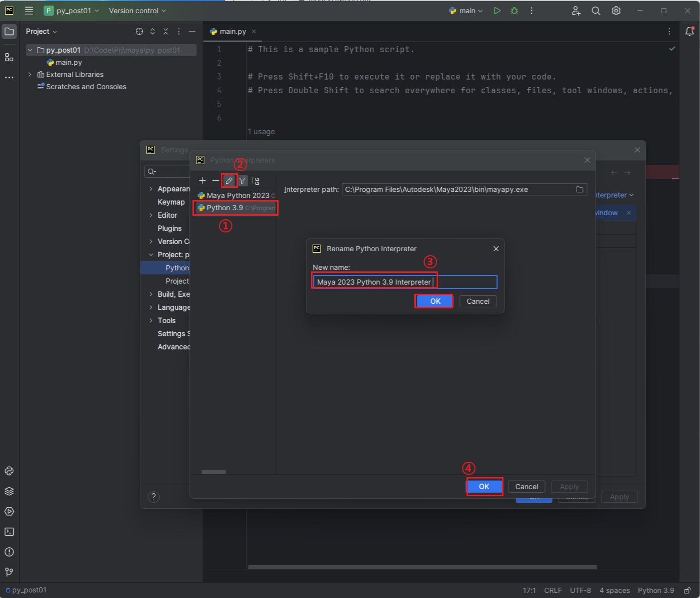Open the Project tool window icon
700x598 pixels.
[x=9, y=31]
